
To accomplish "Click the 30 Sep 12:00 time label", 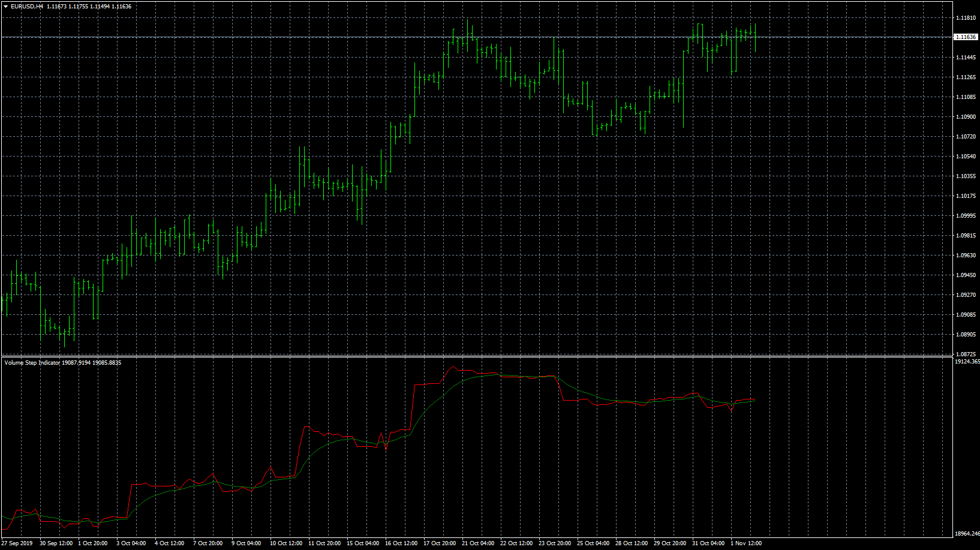I will [x=56, y=543].
